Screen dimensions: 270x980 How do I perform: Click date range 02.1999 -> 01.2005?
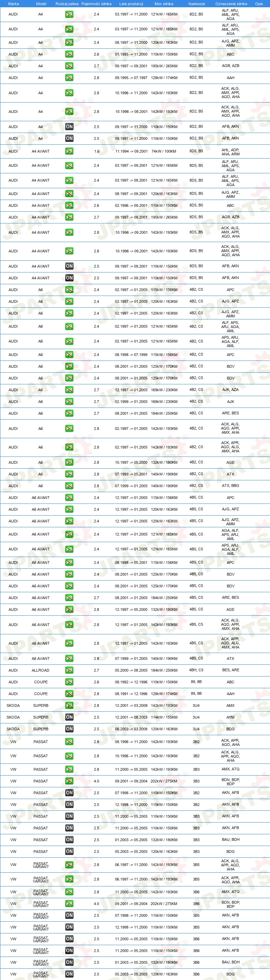coord(131,402)
